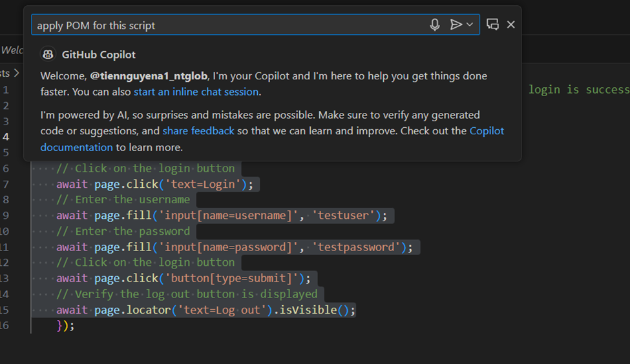
Task: Click the 'Enter the password' comment
Action: pyautogui.click(x=132, y=231)
